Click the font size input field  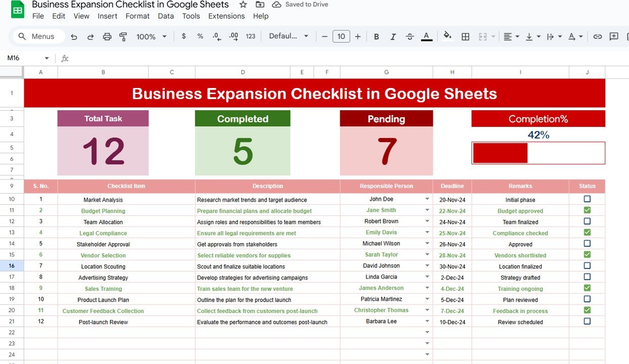[x=341, y=36]
